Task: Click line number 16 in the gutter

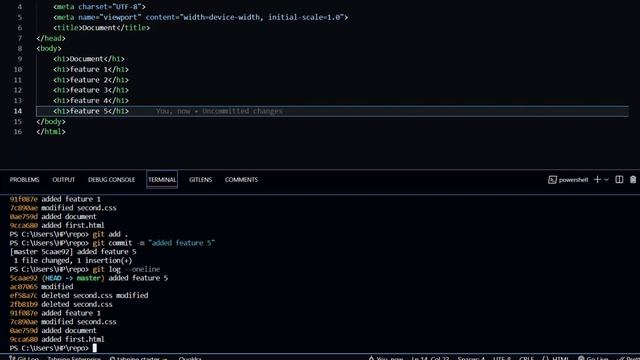Action: pyautogui.click(x=18, y=131)
